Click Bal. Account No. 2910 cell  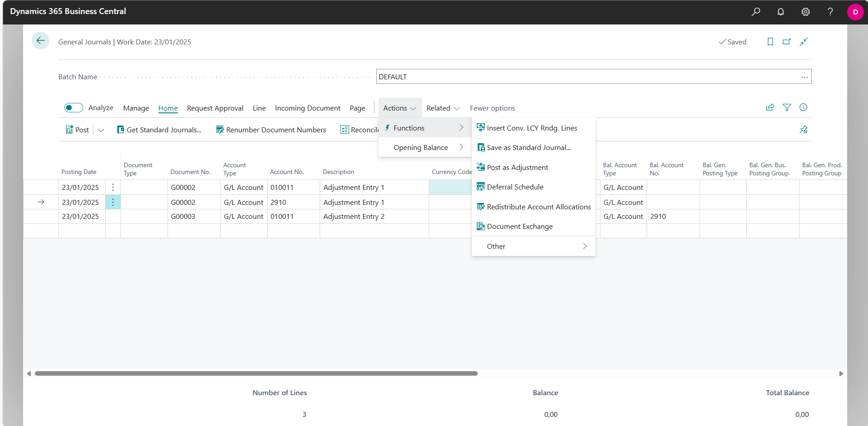point(673,216)
